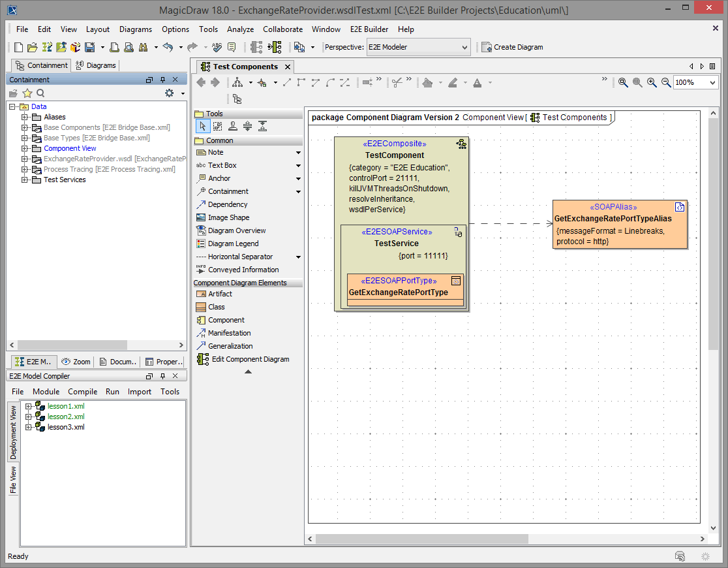Viewport: 728px width, 568px height.
Task: Click the Zoom In magnifier icon
Action: (652, 82)
